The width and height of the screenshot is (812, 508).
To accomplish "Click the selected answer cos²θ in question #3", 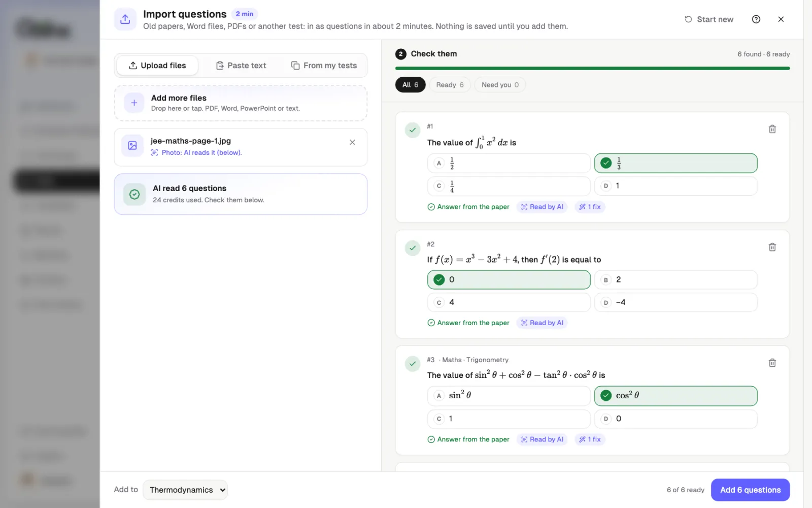I will tap(675, 396).
